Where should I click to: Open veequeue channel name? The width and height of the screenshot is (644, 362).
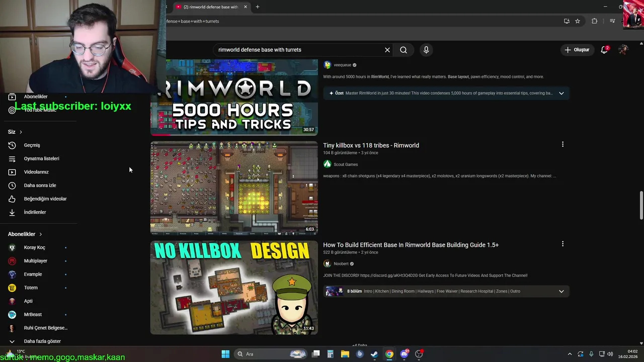[342, 65]
